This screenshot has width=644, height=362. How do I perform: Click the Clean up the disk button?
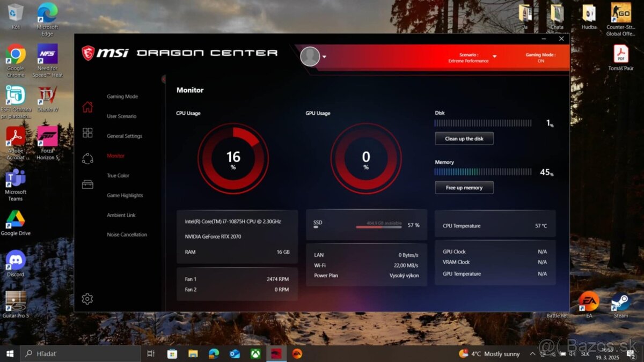pyautogui.click(x=464, y=138)
